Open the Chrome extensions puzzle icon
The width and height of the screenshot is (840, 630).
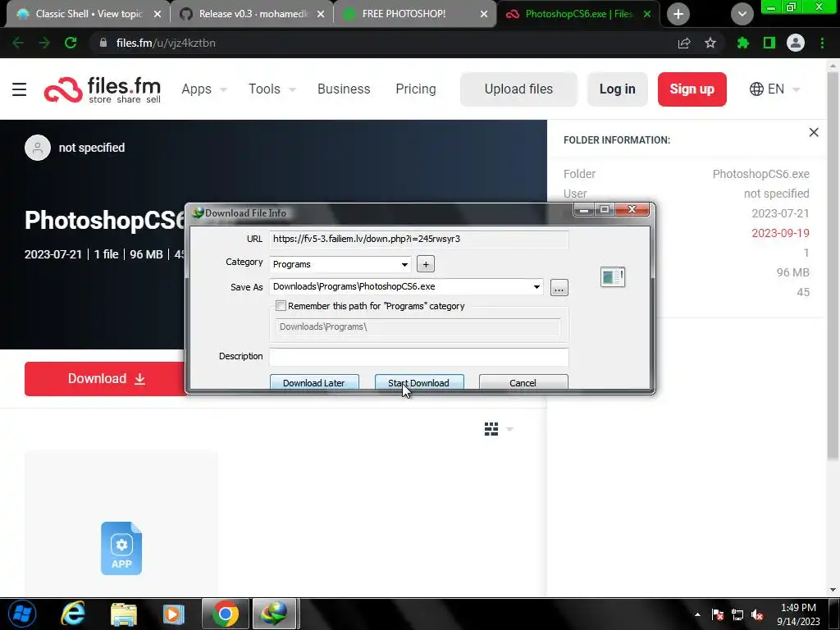coord(743,43)
